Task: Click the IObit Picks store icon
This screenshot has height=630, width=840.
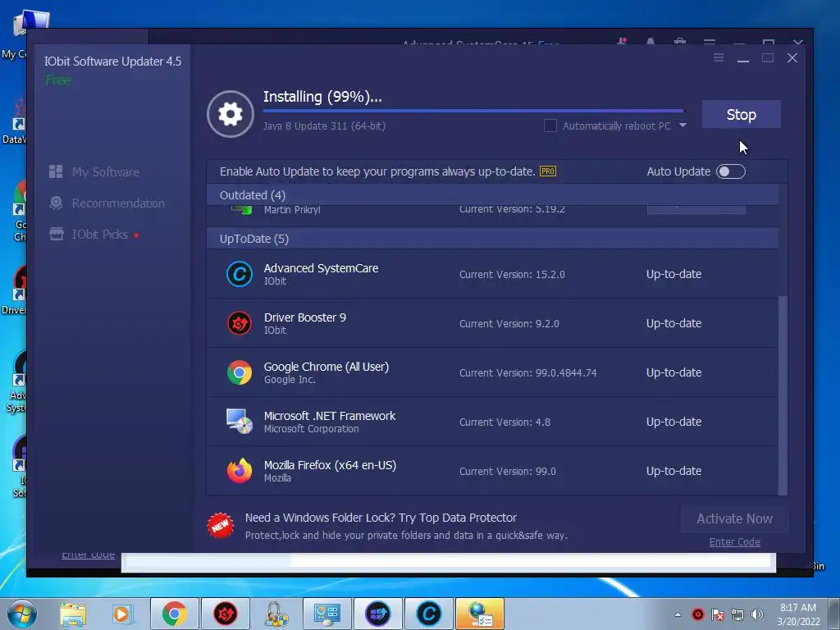Action: 57,234
